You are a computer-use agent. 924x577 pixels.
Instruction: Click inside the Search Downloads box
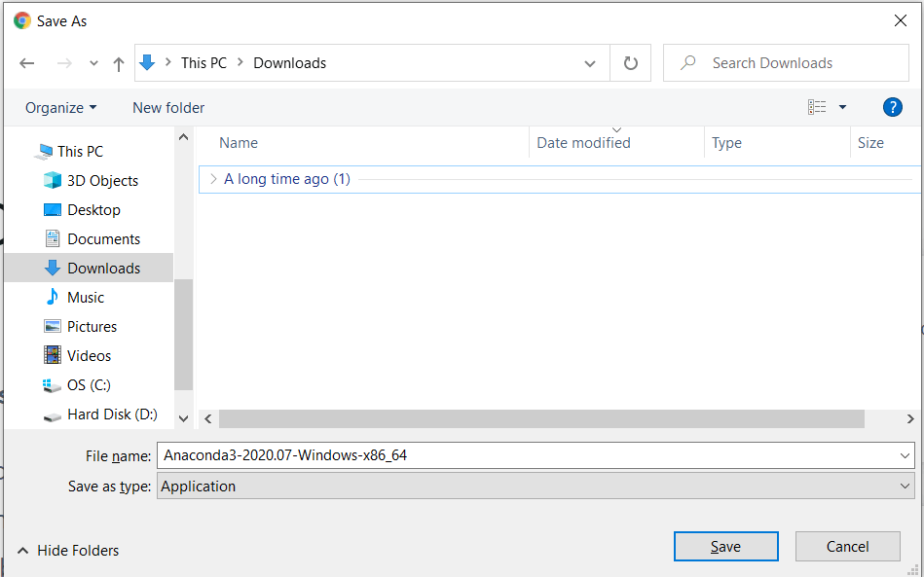(x=785, y=62)
